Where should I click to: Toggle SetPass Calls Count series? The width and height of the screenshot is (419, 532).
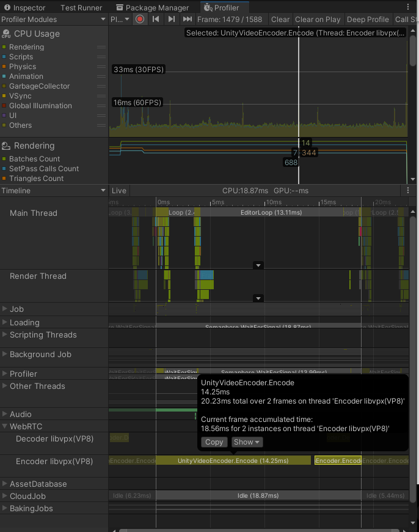[x=4, y=169]
